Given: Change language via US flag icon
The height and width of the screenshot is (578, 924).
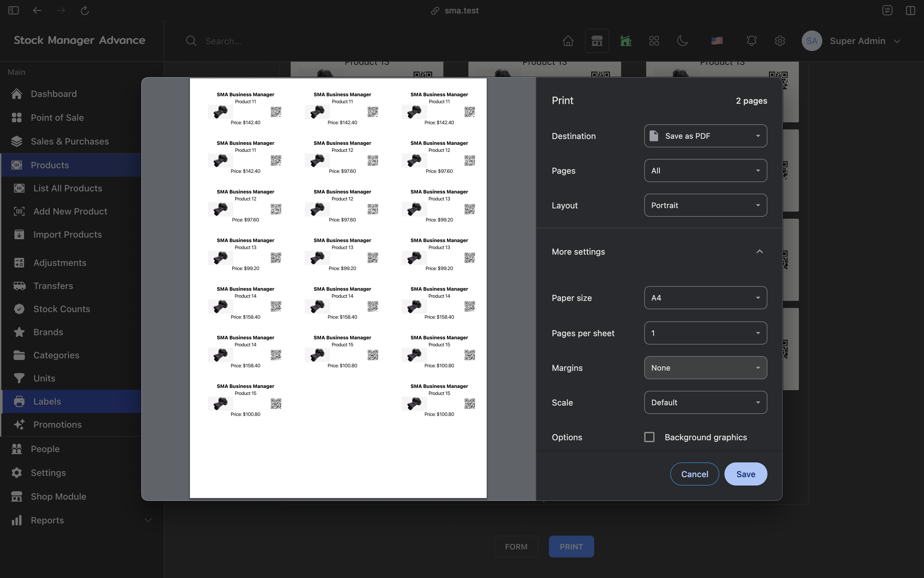Looking at the screenshot, I should tap(717, 40).
